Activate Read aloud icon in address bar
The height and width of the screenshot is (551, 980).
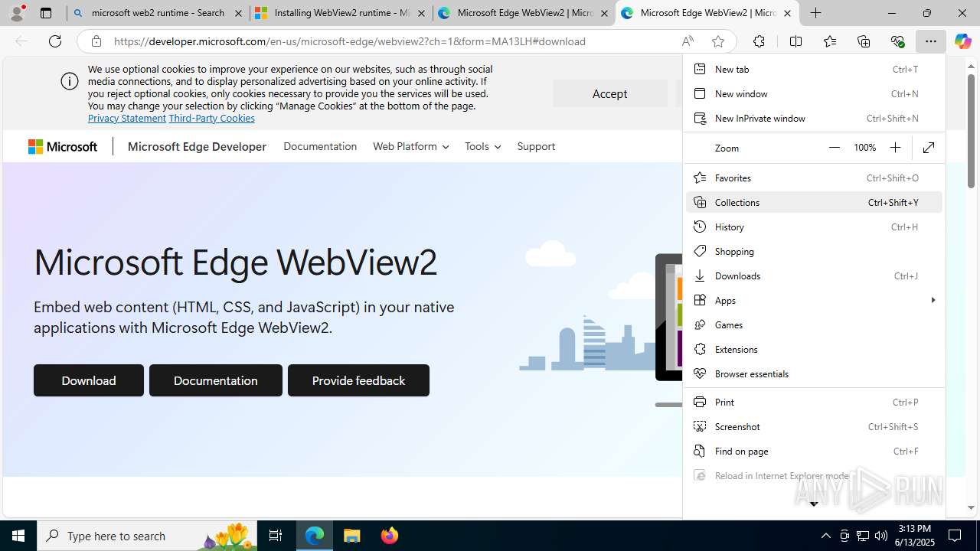coord(688,41)
